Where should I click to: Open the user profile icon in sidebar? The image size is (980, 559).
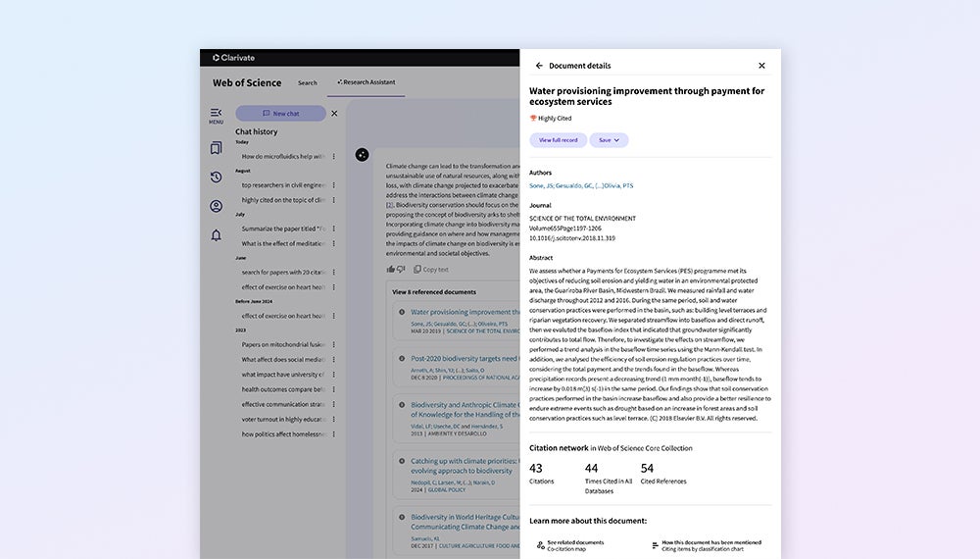pyautogui.click(x=216, y=206)
